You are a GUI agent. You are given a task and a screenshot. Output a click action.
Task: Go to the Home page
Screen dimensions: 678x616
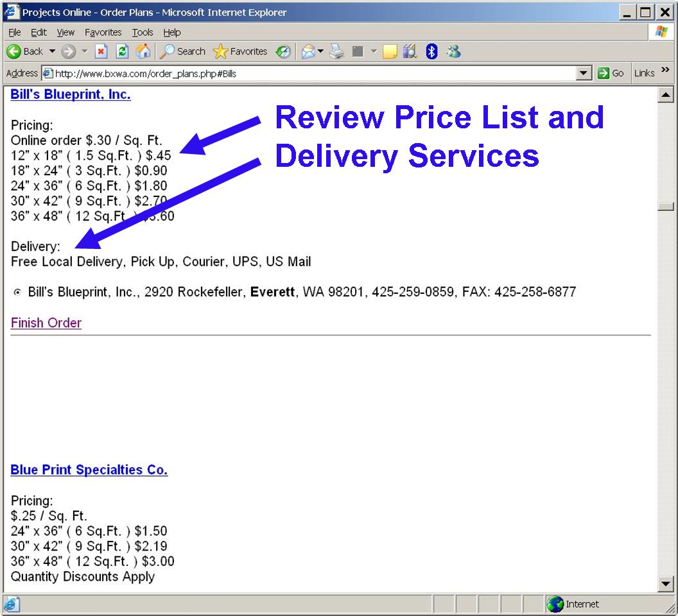click(x=143, y=52)
